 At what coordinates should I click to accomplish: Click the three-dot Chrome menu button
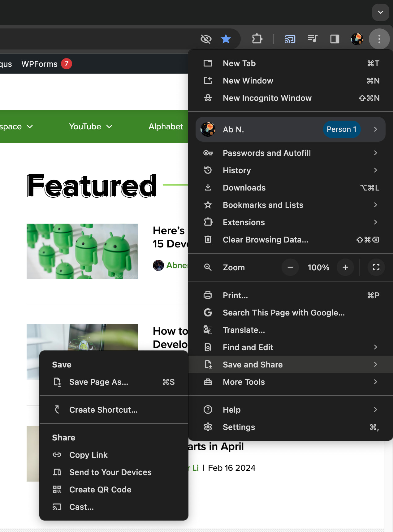pyautogui.click(x=379, y=39)
